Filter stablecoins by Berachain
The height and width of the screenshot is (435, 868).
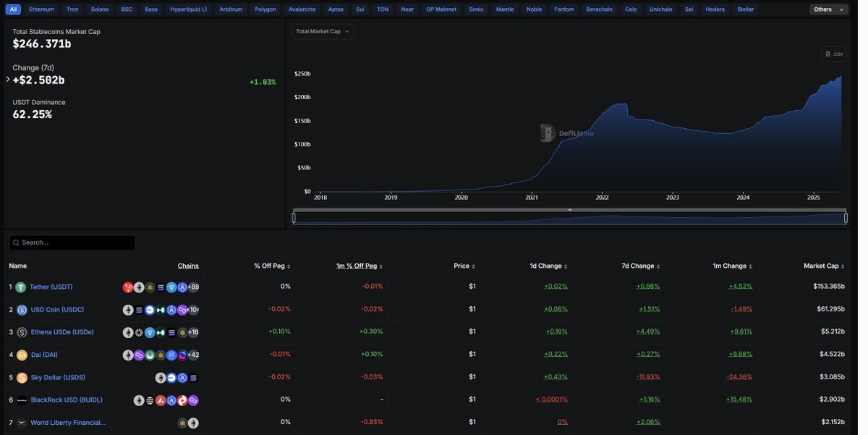tap(599, 9)
